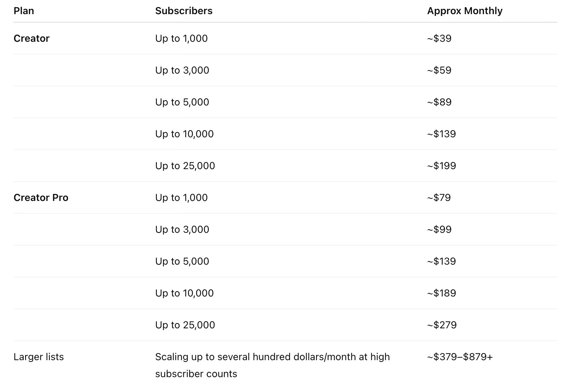Click the ~$59 price cell

[x=439, y=70]
